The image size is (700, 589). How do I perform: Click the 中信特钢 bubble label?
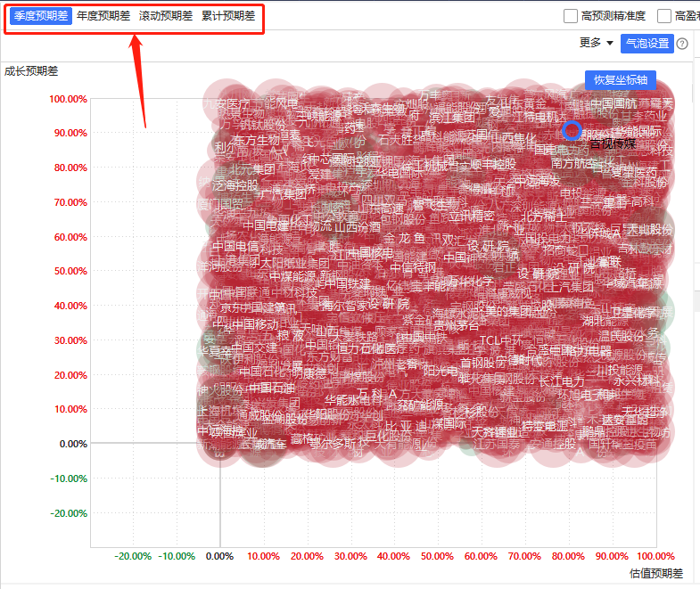(413, 267)
